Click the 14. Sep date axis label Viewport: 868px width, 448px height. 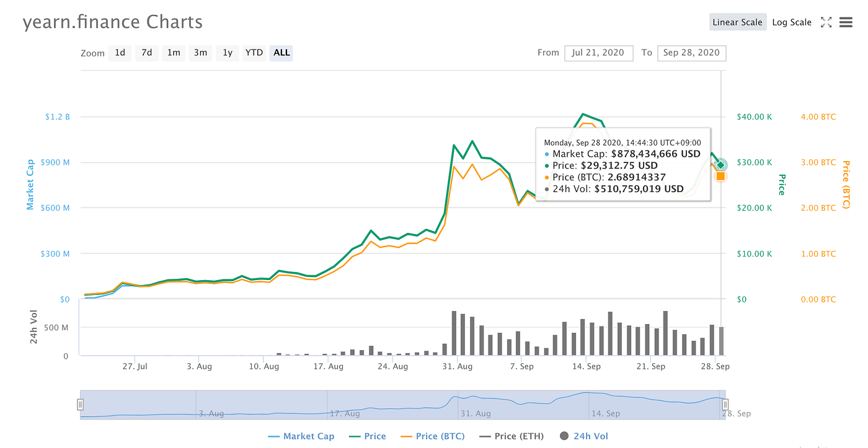[x=586, y=366]
